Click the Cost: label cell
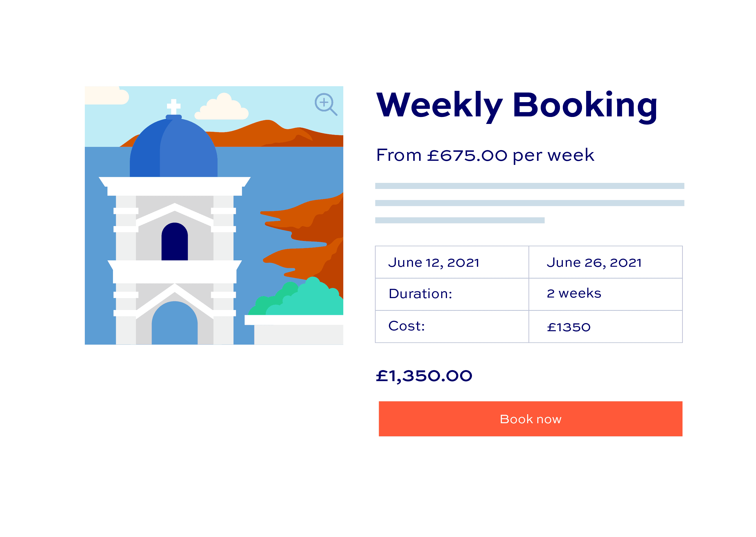Image resolution: width=756 pixels, height=537 pixels. tap(452, 326)
